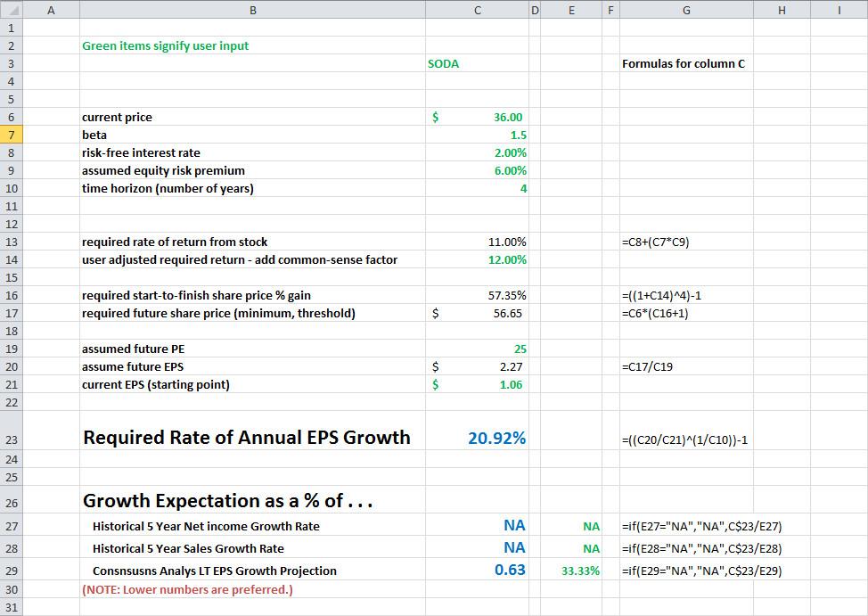The width and height of the screenshot is (868, 616).
Task: Click the formula referencing E27
Action: tap(702, 526)
